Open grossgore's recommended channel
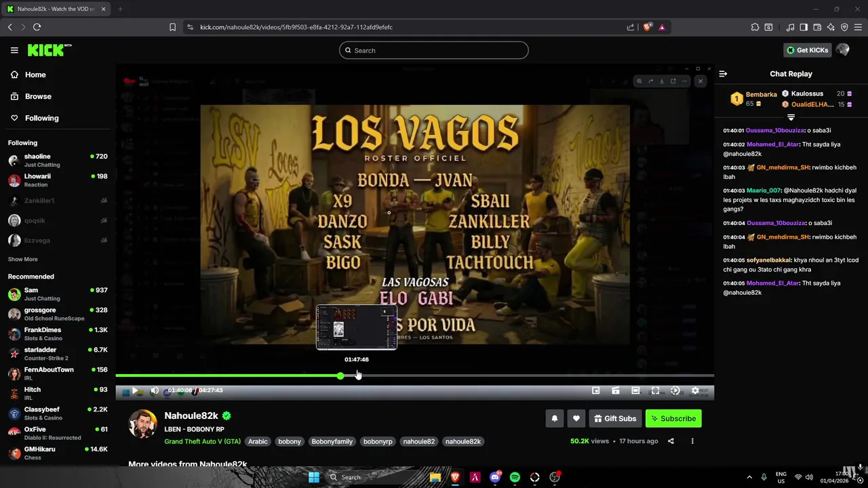 tap(58, 314)
